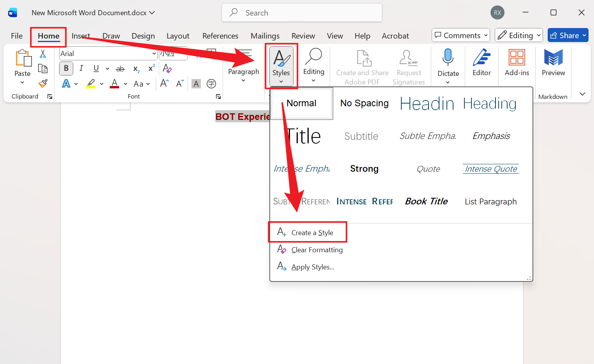The height and width of the screenshot is (364, 594).
Task: Click the Cut scissors icon
Action: click(43, 54)
